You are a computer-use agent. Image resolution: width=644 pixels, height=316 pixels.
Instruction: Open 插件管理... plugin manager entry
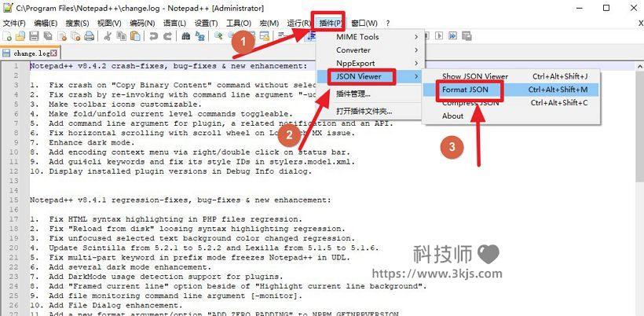pyautogui.click(x=371, y=94)
